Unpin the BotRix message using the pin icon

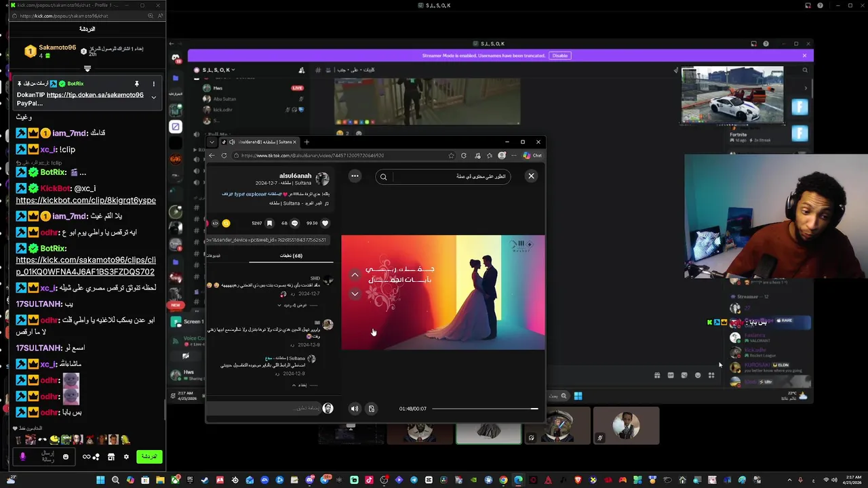(136, 84)
